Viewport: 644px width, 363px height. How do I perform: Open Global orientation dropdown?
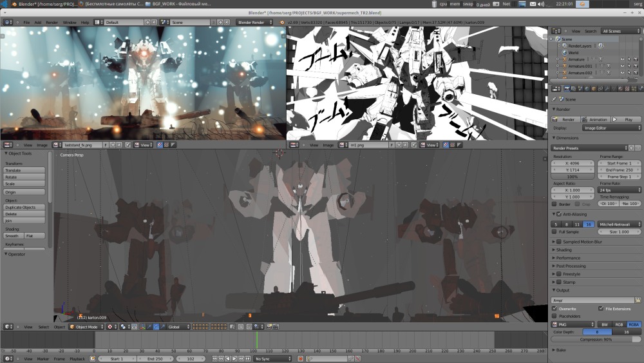[178, 327]
